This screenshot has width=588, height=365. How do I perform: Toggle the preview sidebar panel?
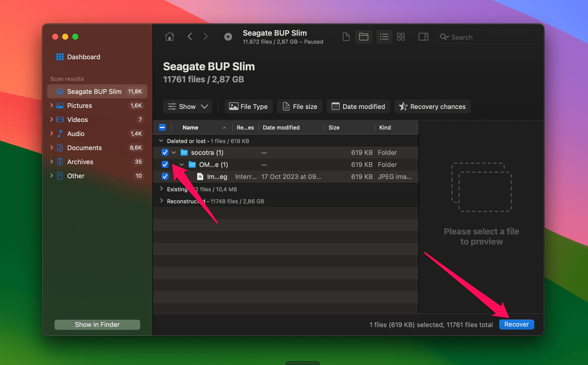point(423,36)
